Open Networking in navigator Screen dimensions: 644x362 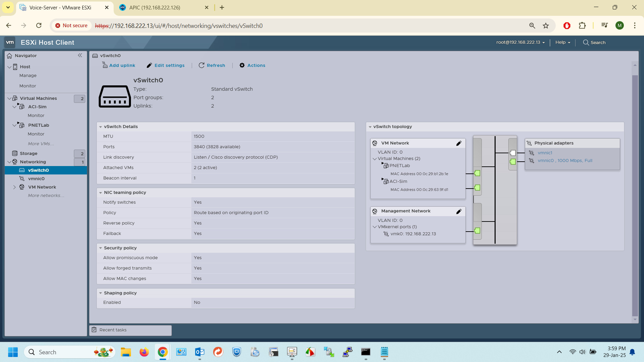(33, 162)
